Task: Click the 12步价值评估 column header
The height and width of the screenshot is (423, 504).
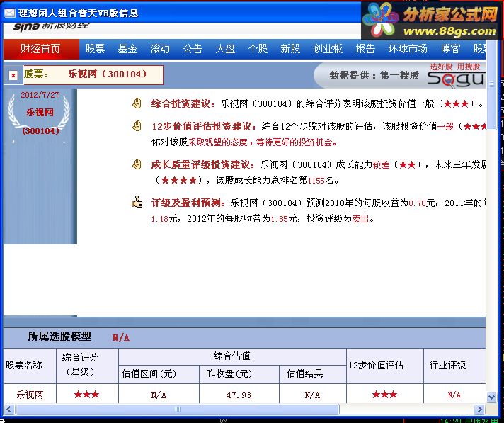Action: click(376, 365)
